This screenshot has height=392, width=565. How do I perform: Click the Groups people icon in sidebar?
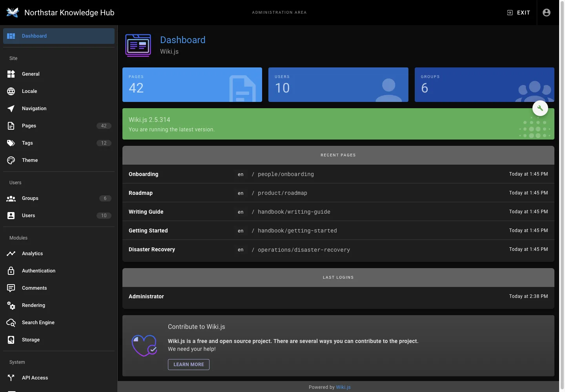(x=11, y=198)
